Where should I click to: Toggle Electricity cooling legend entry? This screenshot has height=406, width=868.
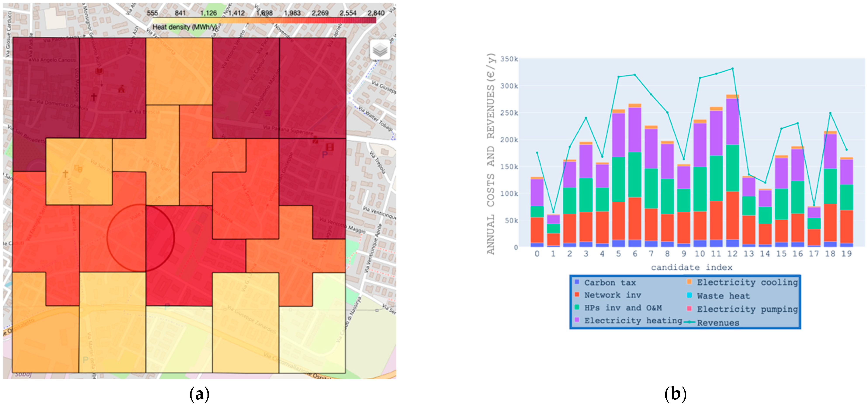click(747, 282)
